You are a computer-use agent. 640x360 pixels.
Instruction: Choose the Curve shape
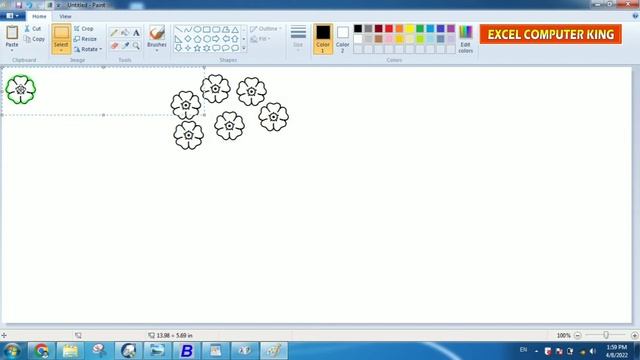click(188, 29)
